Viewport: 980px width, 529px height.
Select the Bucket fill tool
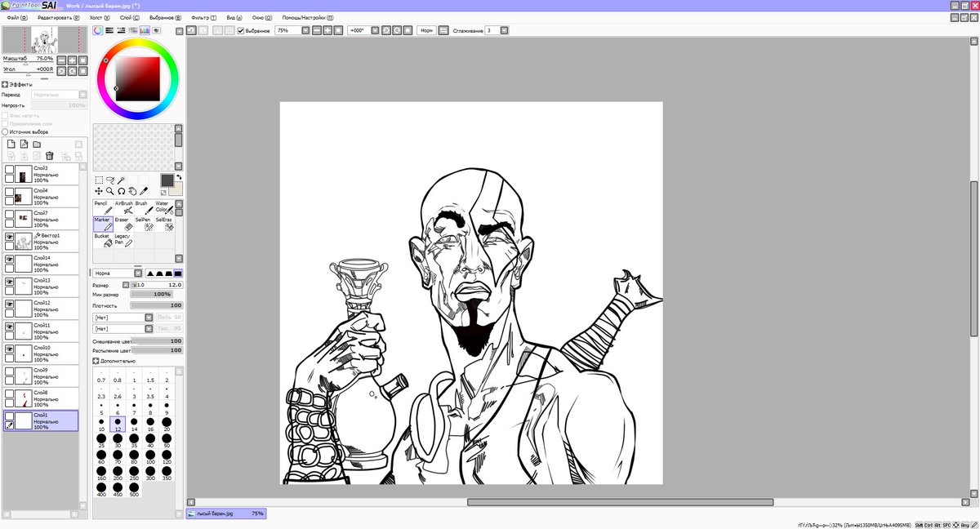point(103,240)
